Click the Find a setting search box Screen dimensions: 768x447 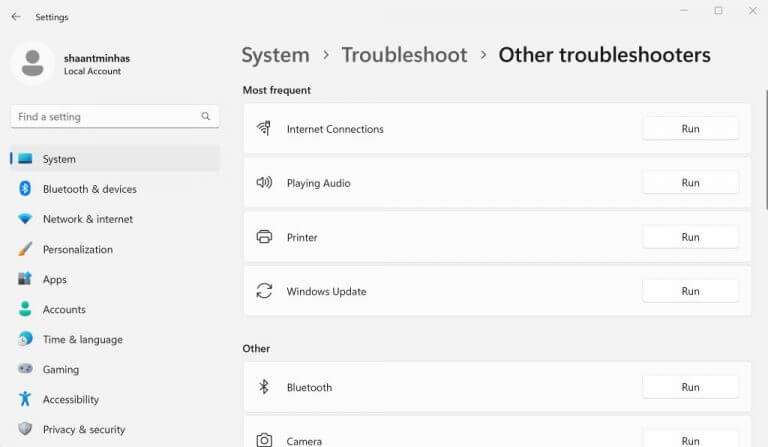coord(115,117)
